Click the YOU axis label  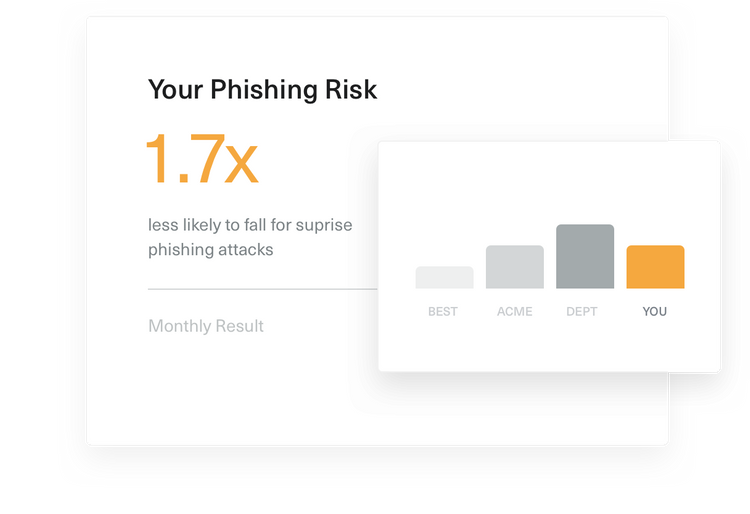click(654, 312)
